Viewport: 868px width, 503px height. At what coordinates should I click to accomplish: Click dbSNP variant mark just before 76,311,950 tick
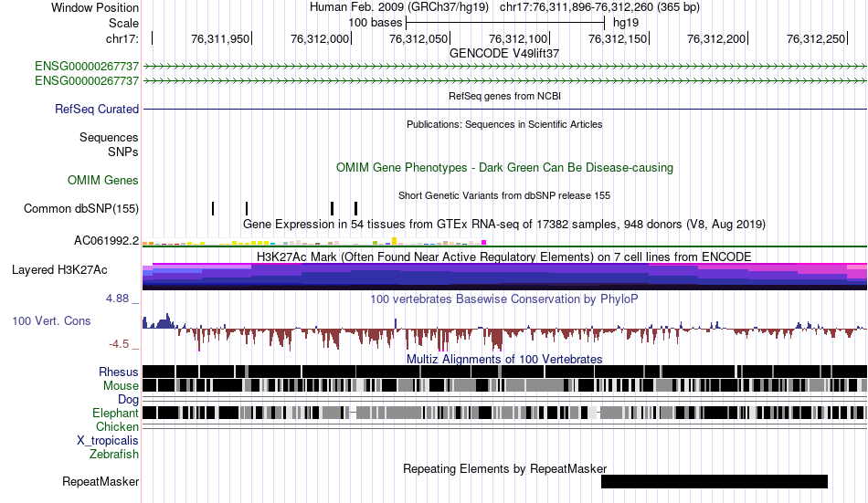tap(247, 209)
